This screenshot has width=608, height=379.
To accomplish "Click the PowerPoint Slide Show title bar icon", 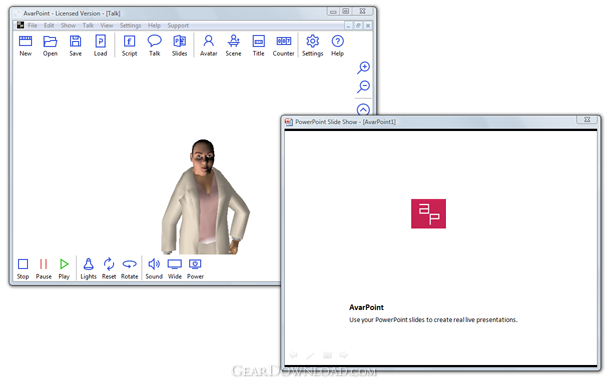I will click(289, 122).
